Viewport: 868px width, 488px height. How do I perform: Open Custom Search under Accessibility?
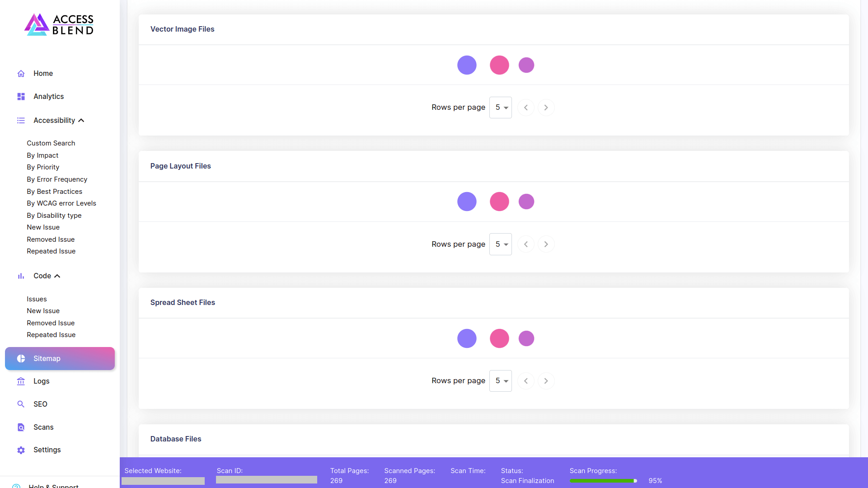51,143
